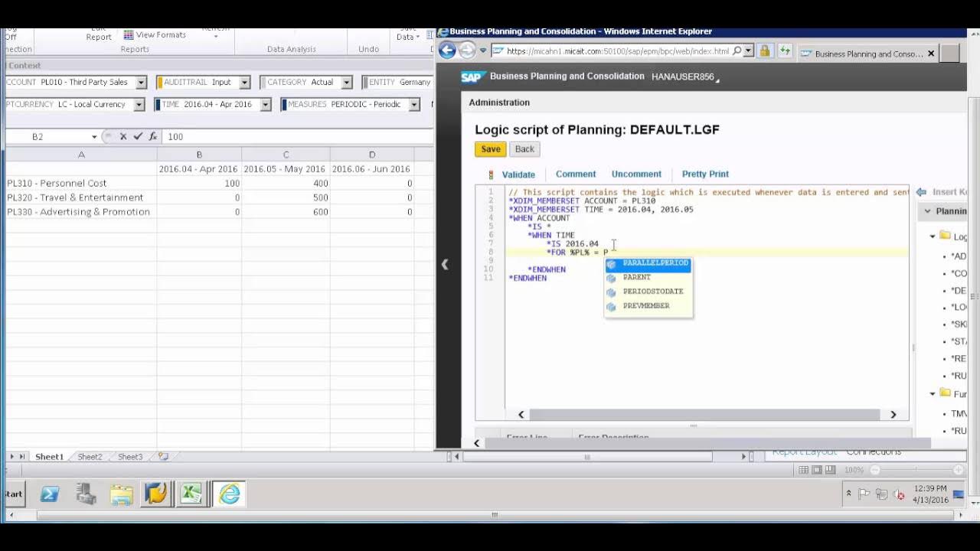
Task: Click the View Formats icon in Excel ribbon
Action: [x=129, y=35]
